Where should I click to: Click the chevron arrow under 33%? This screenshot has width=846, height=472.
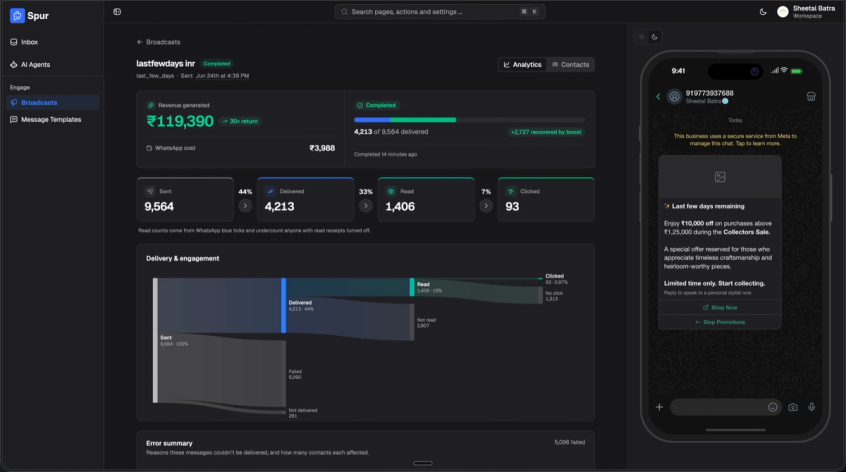point(366,206)
